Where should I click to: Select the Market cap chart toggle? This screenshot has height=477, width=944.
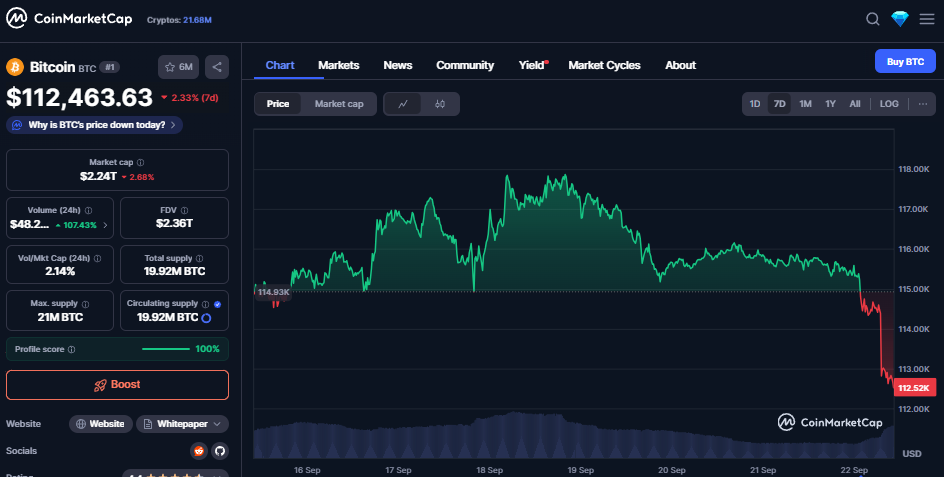click(x=339, y=104)
